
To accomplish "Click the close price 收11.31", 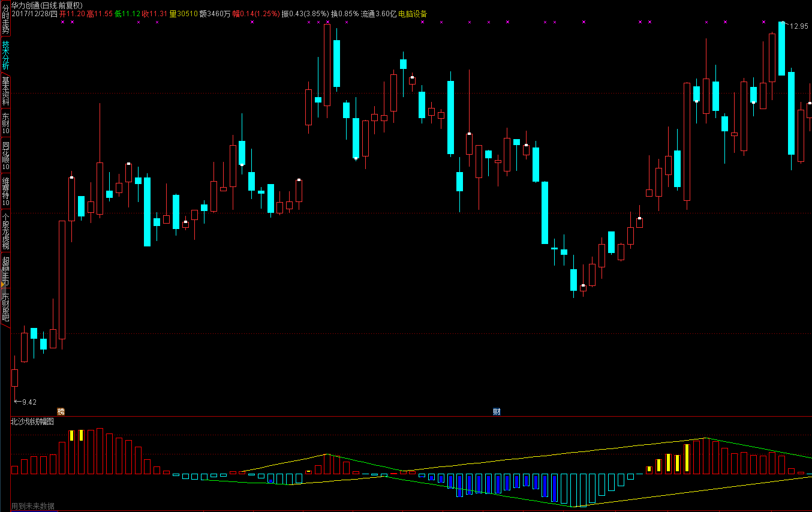I will 155,13.
